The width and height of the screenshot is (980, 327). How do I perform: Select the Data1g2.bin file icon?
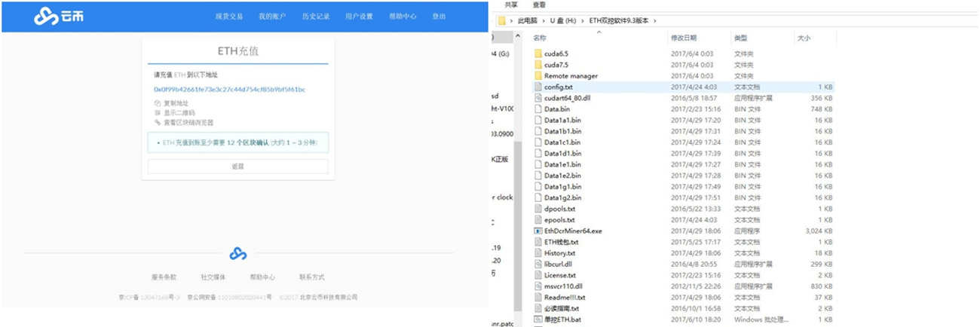coord(537,197)
